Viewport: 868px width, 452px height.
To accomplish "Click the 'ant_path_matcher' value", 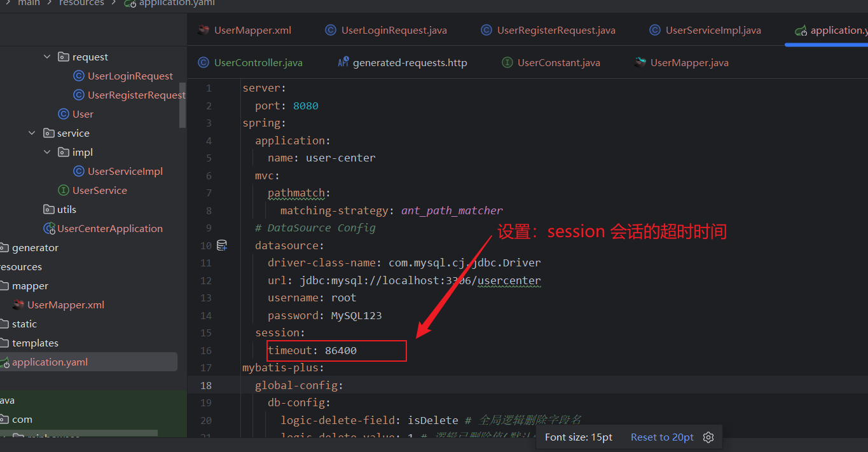I will 452,210.
